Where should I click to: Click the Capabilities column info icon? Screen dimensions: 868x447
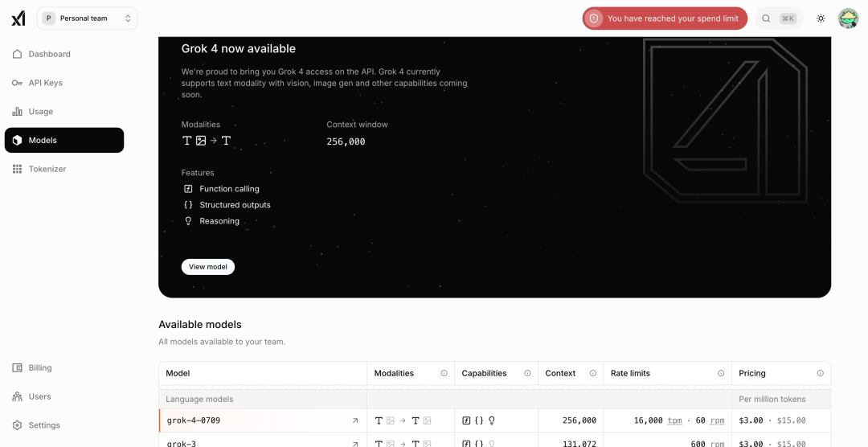coord(527,373)
